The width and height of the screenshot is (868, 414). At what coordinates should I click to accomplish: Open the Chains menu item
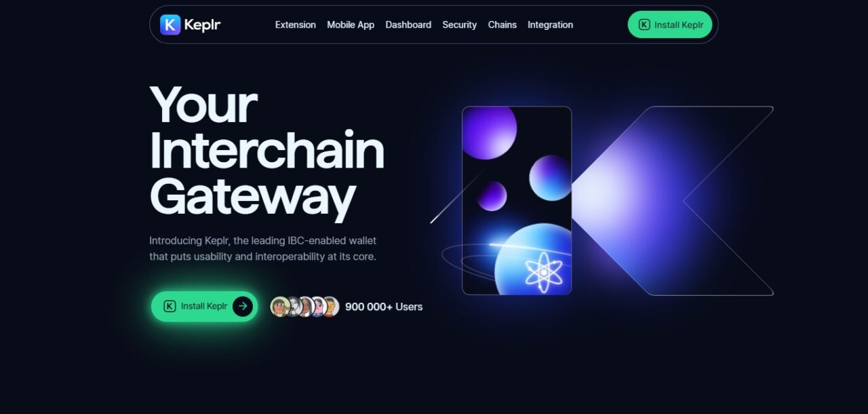click(502, 24)
